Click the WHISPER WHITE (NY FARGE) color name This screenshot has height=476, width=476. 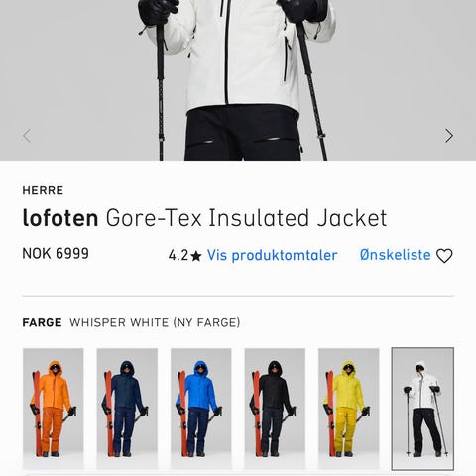click(155, 322)
